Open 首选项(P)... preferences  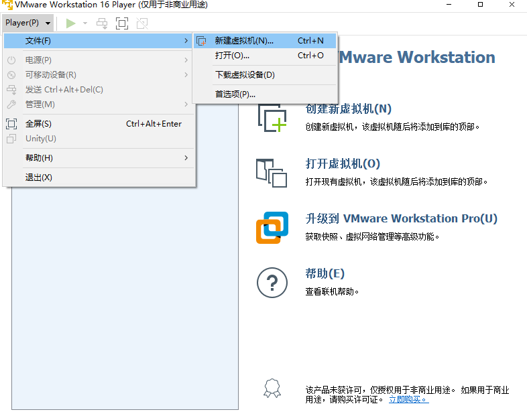[x=235, y=94]
